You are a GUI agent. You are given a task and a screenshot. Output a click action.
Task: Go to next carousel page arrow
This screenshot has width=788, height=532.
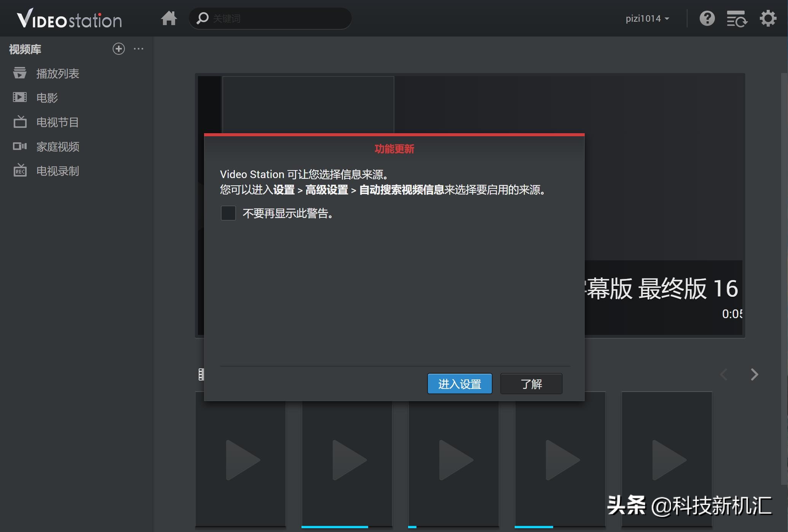pos(755,374)
